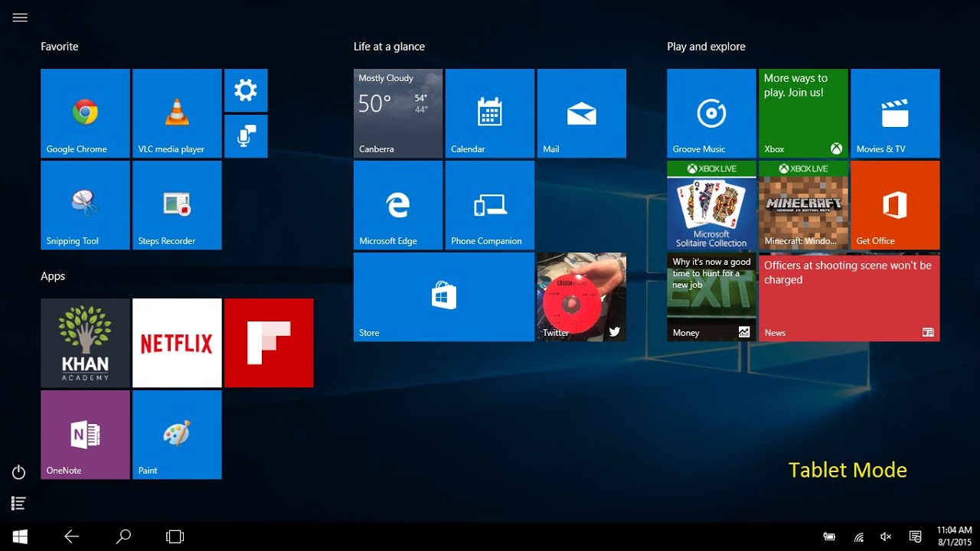Open the Twitter live tile
This screenshot has height=551, width=980.
[x=582, y=297]
